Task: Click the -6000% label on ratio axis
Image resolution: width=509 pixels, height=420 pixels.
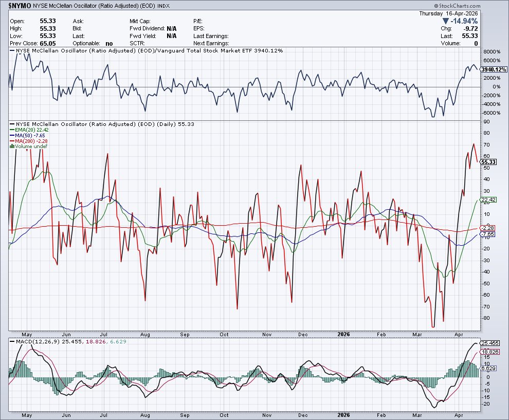Action: (x=492, y=113)
